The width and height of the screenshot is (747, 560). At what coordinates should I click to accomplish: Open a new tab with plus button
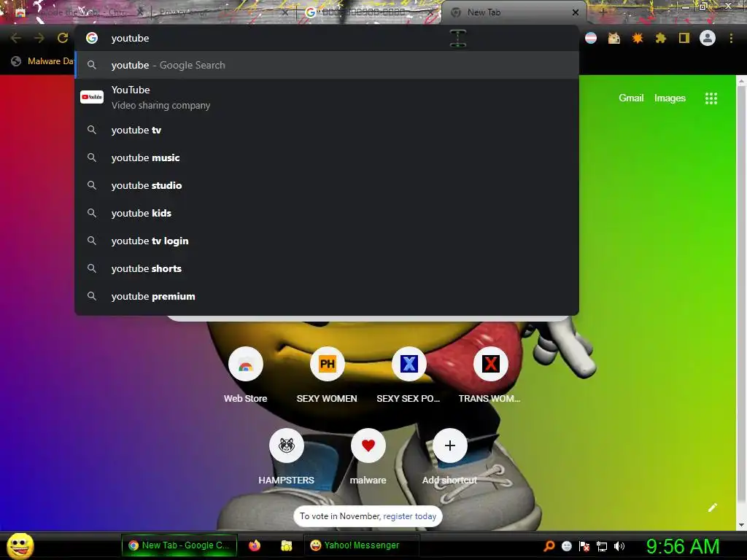point(602,12)
